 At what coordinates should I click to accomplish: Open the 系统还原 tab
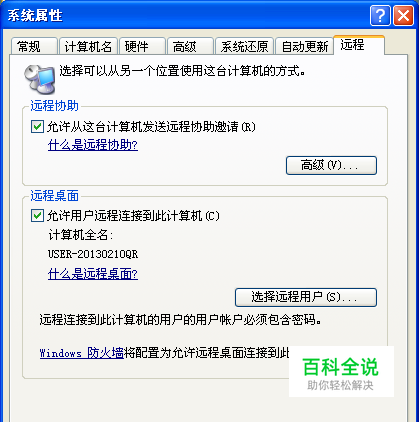244,46
